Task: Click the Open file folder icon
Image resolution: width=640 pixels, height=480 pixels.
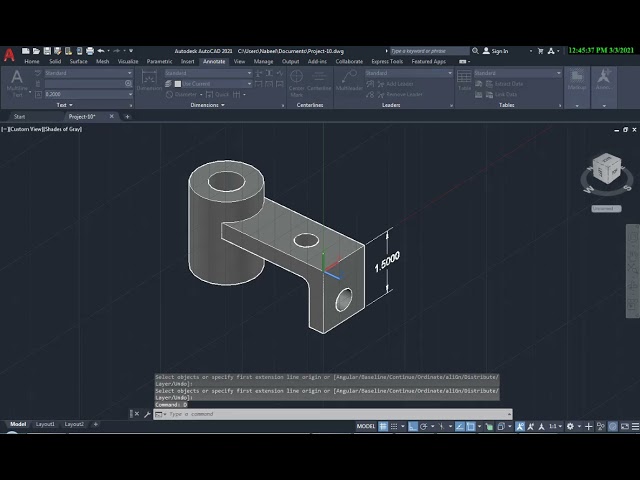Action: 36,51
